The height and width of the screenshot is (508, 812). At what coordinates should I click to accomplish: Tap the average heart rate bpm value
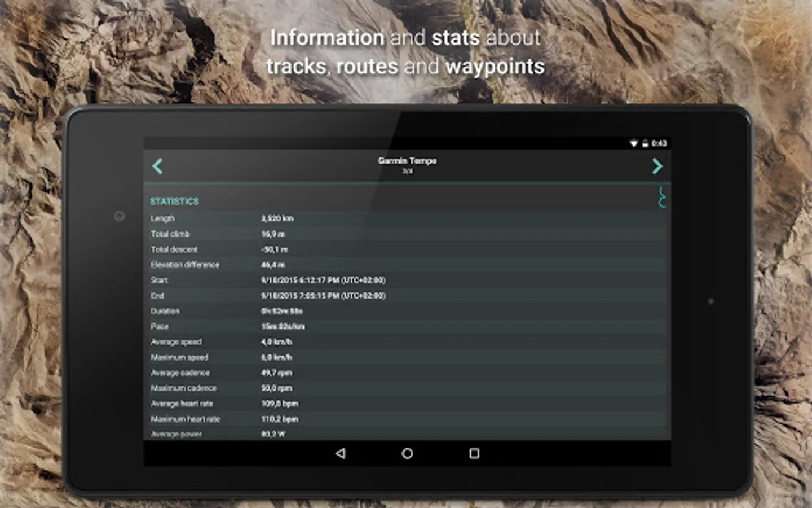point(280,404)
